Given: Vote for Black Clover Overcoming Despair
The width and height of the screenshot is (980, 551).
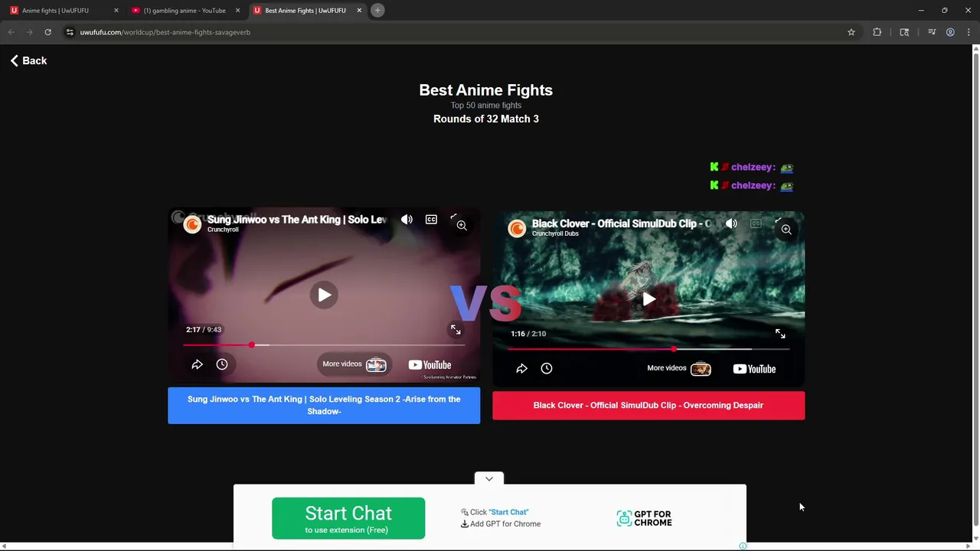Looking at the screenshot, I should 648,406.
